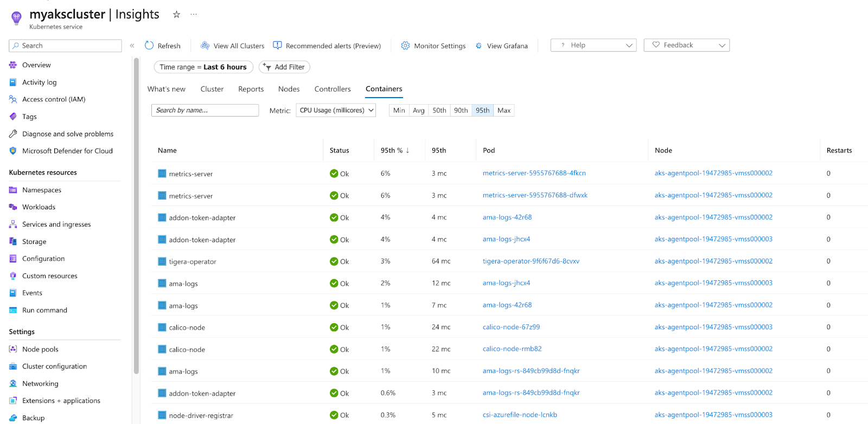
Task: Select the Min aggregation toggle
Action: click(399, 111)
